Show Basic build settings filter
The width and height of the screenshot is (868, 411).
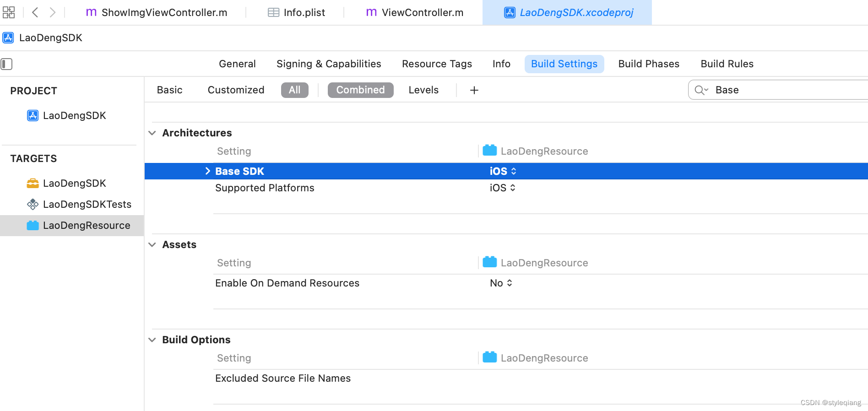pos(169,90)
